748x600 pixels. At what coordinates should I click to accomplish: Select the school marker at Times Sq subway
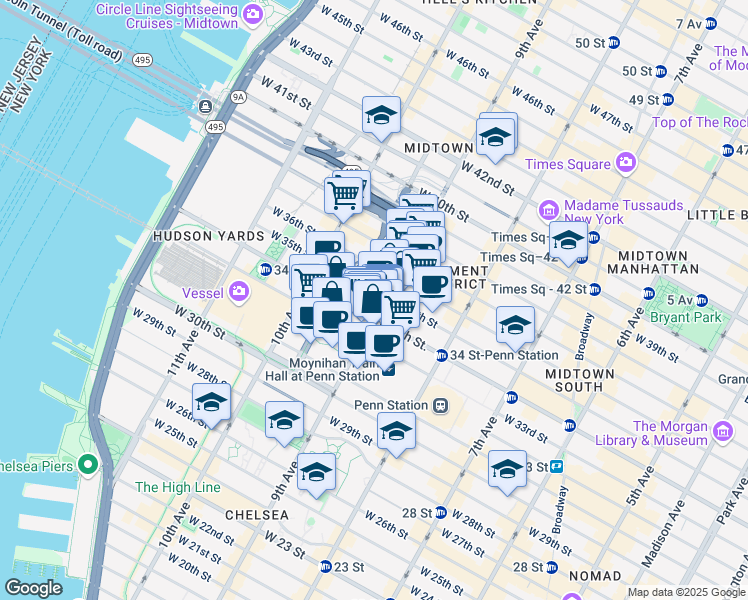(568, 243)
